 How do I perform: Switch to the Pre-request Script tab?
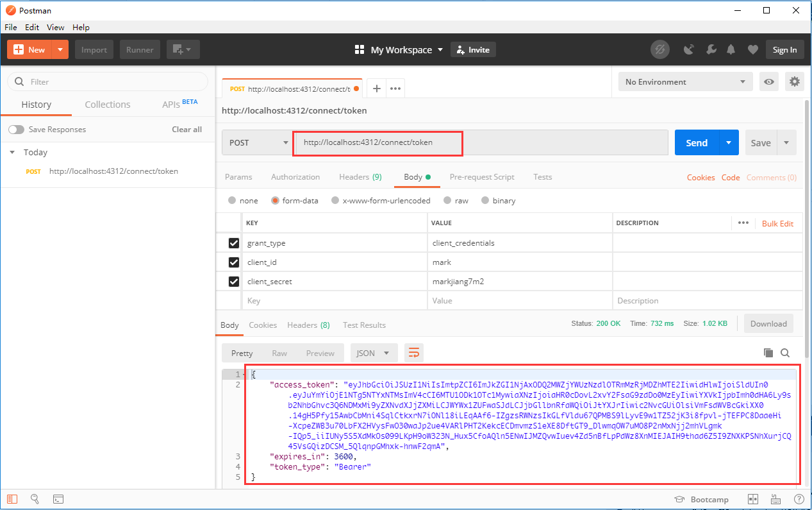coord(482,177)
